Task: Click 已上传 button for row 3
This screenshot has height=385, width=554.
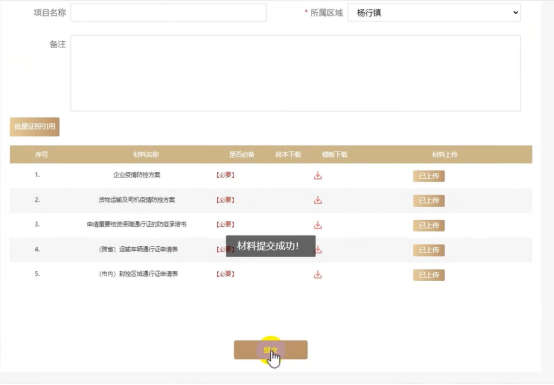Action: [x=429, y=225]
